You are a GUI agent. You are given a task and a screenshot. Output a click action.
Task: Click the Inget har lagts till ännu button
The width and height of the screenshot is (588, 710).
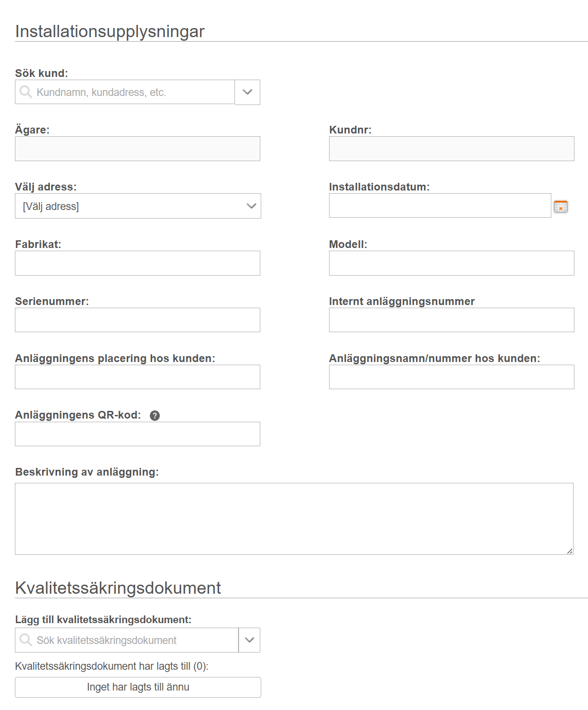pos(138,687)
